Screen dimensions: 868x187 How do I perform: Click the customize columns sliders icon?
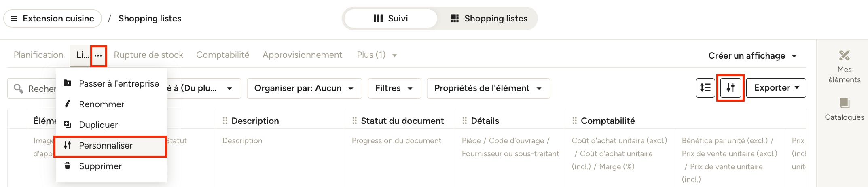(730, 88)
